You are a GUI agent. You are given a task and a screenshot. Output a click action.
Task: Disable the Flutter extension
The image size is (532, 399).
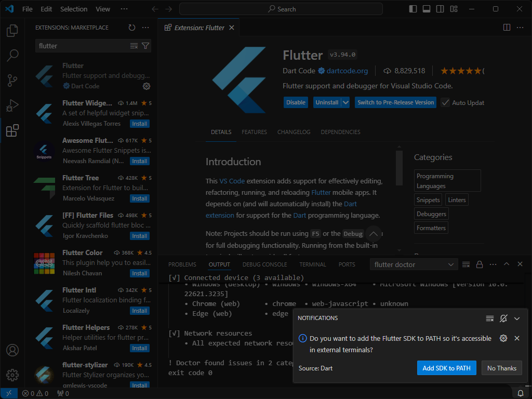(296, 102)
